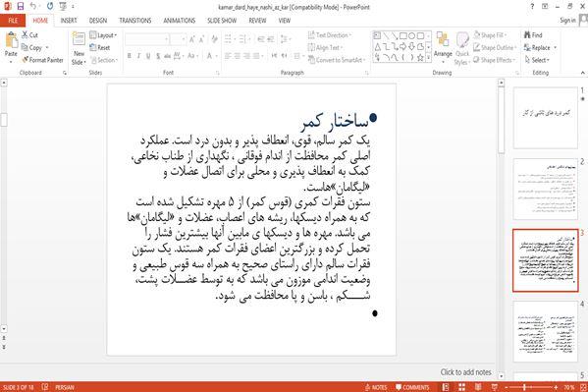
Task: Switch to the INSERT tab
Action: pyautogui.click(x=69, y=21)
